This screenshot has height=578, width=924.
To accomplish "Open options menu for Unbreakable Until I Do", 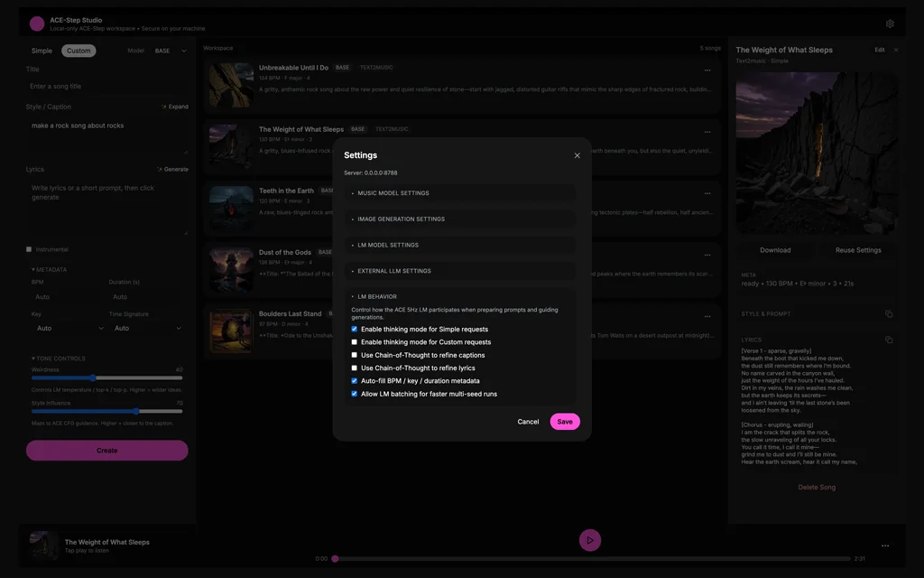I will click(x=707, y=70).
